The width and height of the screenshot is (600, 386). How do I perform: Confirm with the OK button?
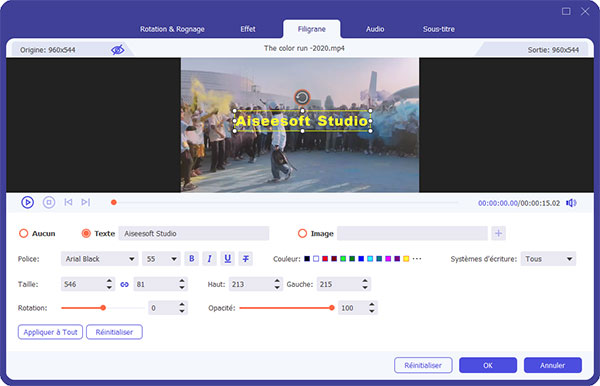488,365
